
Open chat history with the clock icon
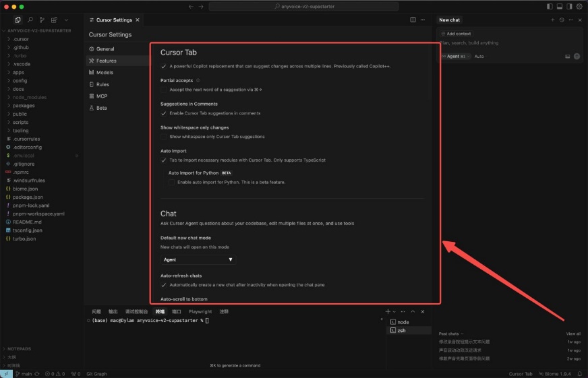click(562, 20)
